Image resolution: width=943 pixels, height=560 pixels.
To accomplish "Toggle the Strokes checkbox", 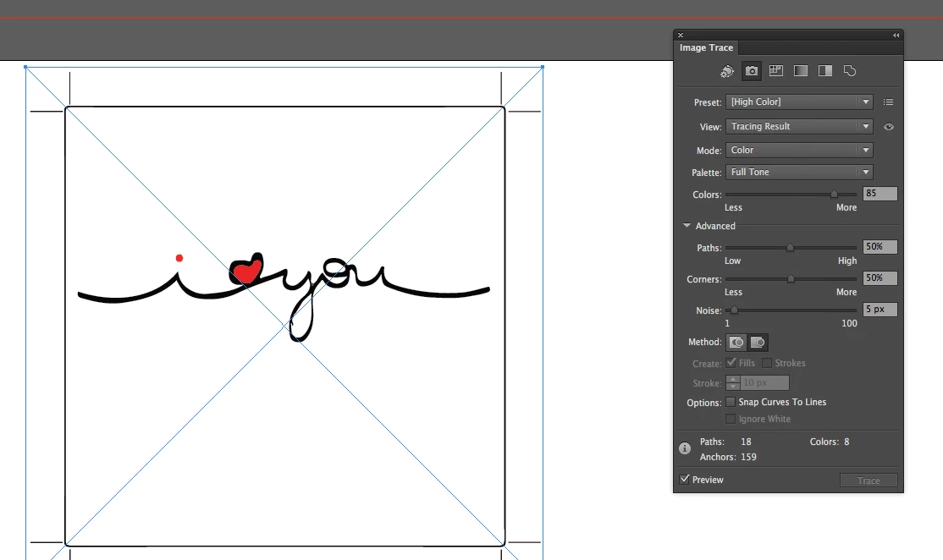I will coord(767,363).
